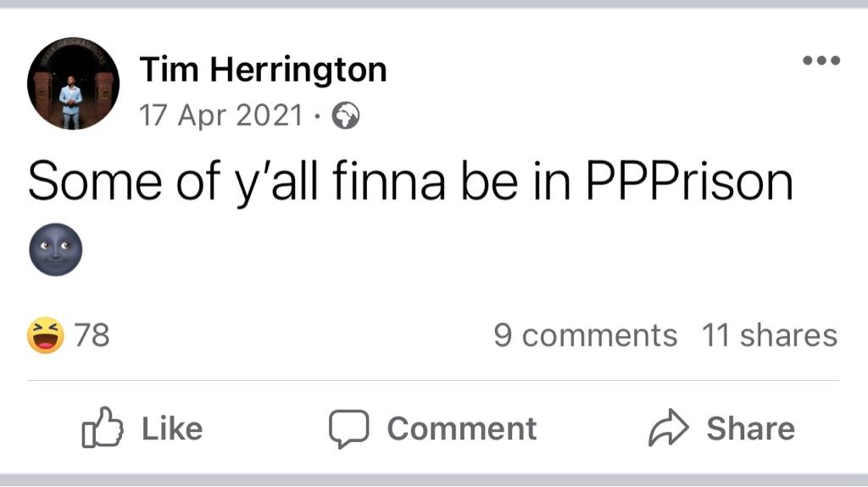Click the 17 Apr 2021 post date

click(220, 115)
